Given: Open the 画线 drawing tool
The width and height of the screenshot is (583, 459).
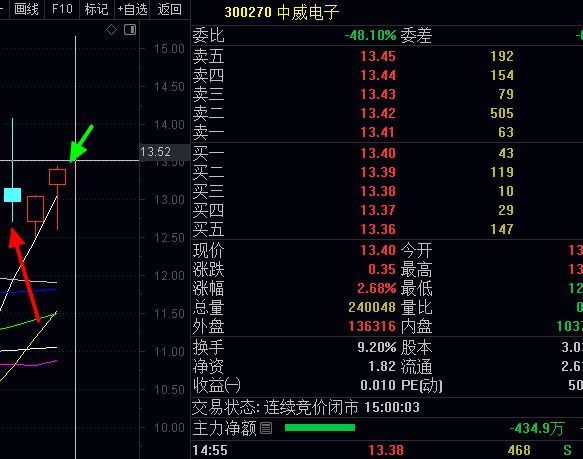Looking at the screenshot, I should pyautogui.click(x=26, y=9).
